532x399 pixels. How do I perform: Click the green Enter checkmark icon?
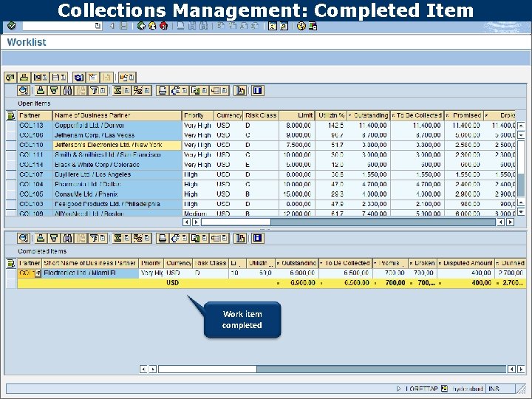12,26
